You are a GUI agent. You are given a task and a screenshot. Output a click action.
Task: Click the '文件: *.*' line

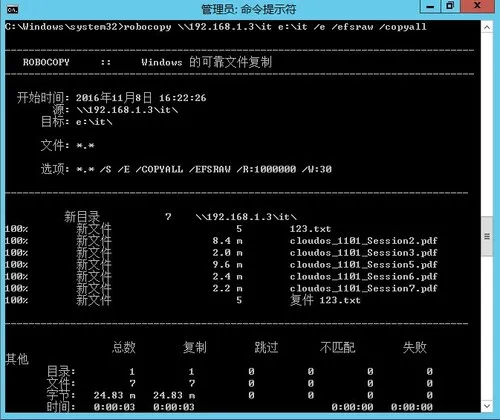[67, 145]
